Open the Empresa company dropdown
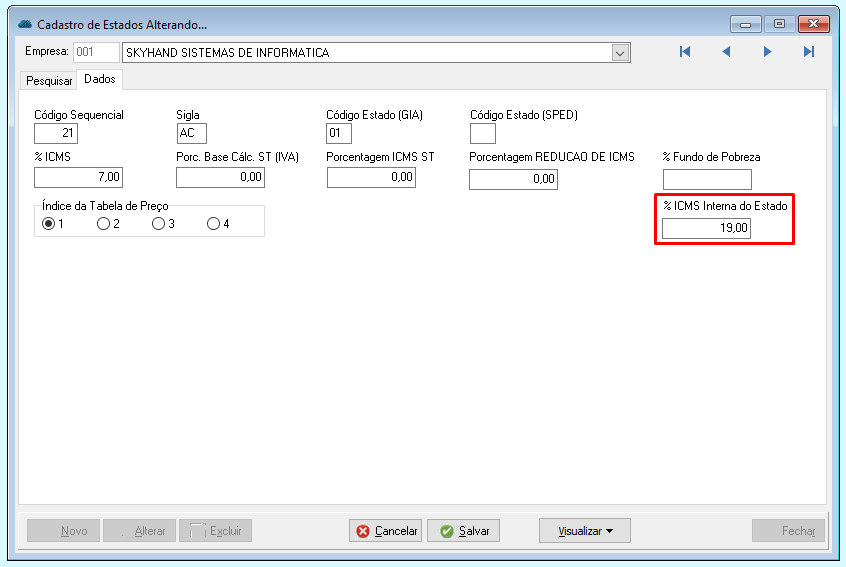Screen dimensions: 846x567 (x=620, y=53)
